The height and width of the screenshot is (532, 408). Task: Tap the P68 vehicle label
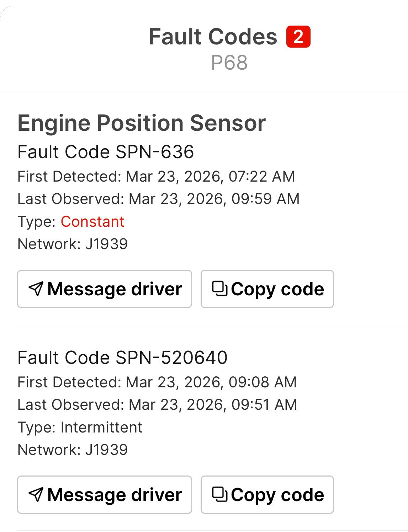(229, 63)
